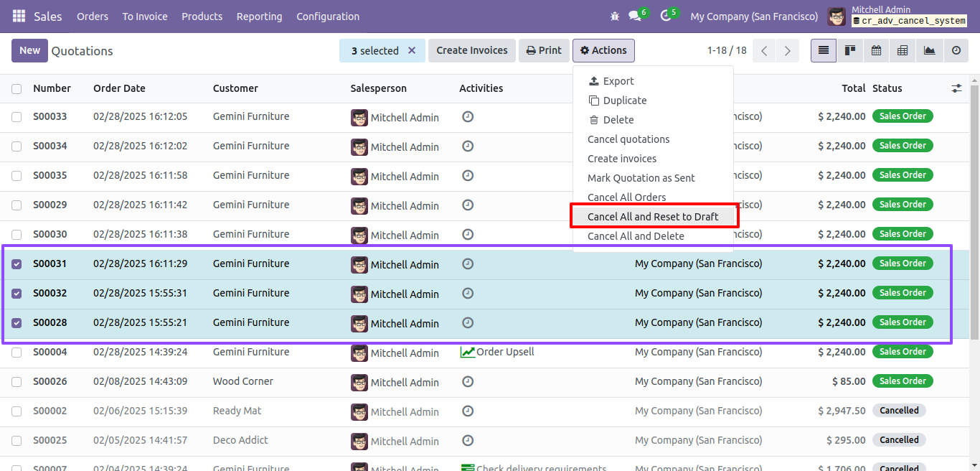Click the debug bug icon
Image resolution: width=980 pixels, height=471 pixels.
coord(614,16)
